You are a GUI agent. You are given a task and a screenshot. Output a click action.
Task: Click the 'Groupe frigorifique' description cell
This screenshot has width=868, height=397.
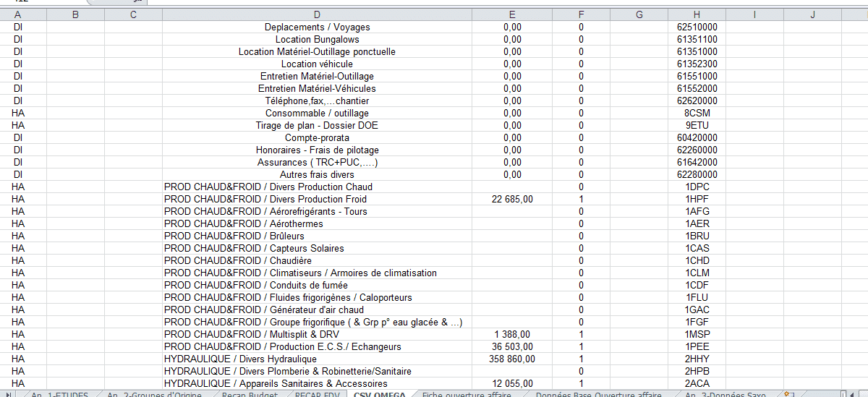(x=317, y=322)
